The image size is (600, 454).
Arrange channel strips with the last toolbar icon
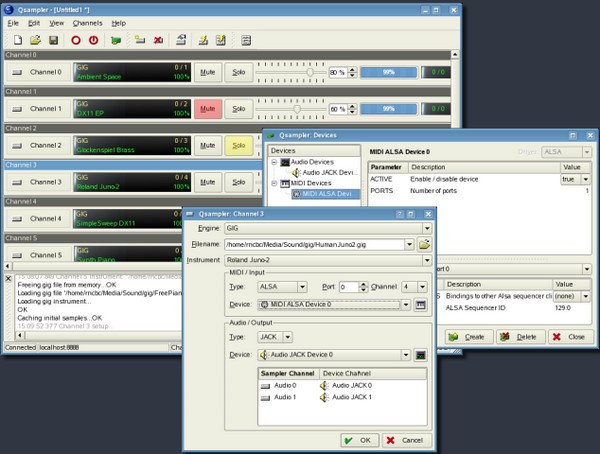[246, 40]
